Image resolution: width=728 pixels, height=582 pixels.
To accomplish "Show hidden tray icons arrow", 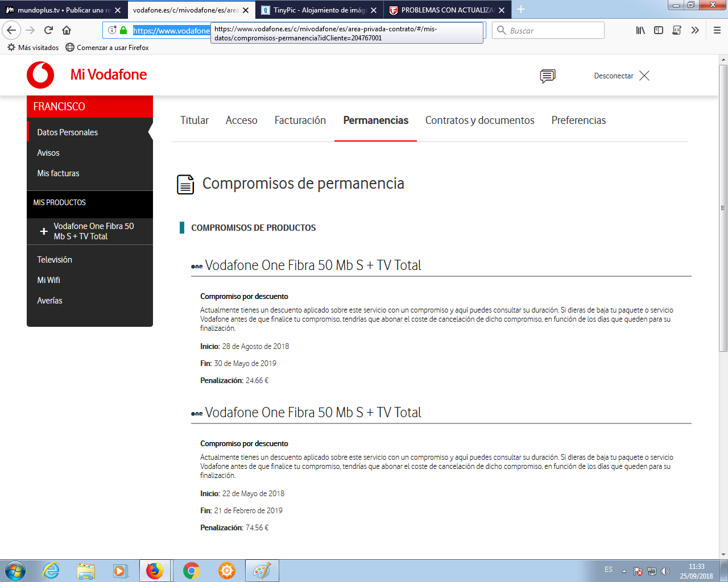I will [624, 571].
